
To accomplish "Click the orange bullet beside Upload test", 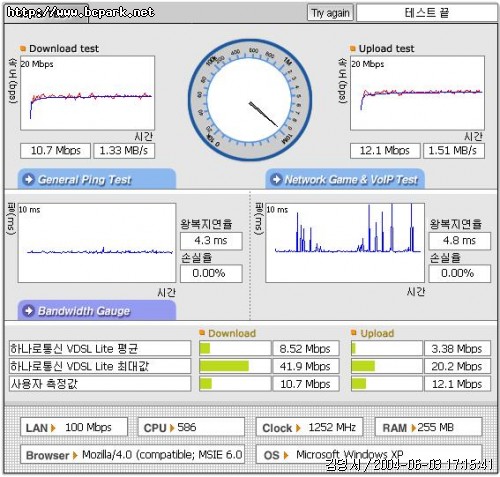I will coord(353,49).
